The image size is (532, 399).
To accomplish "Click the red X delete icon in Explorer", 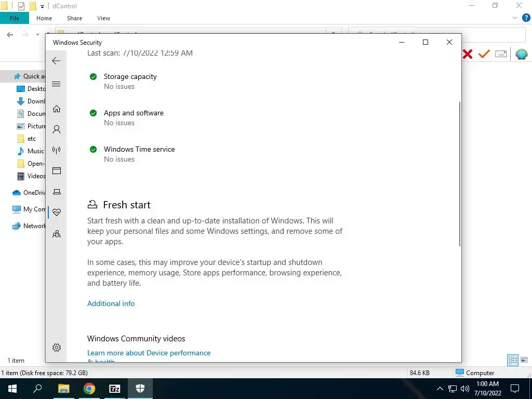I will point(468,54).
